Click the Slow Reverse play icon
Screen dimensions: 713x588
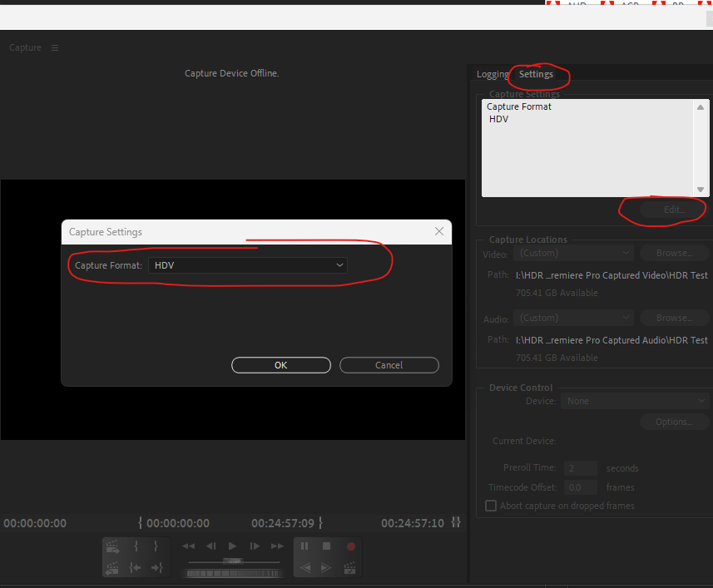[x=305, y=567]
